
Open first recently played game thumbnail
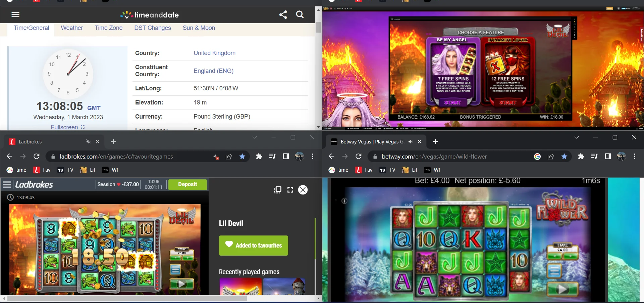click(240, 286)
